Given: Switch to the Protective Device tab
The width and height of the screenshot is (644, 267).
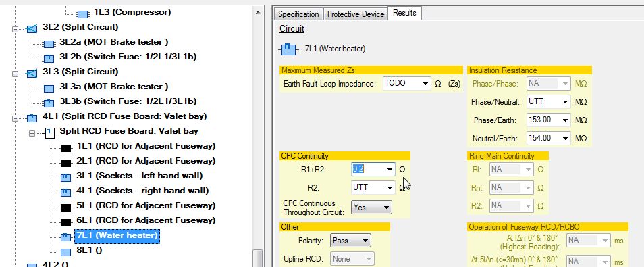Looking at the screenshot, I should tap(356, 14).
